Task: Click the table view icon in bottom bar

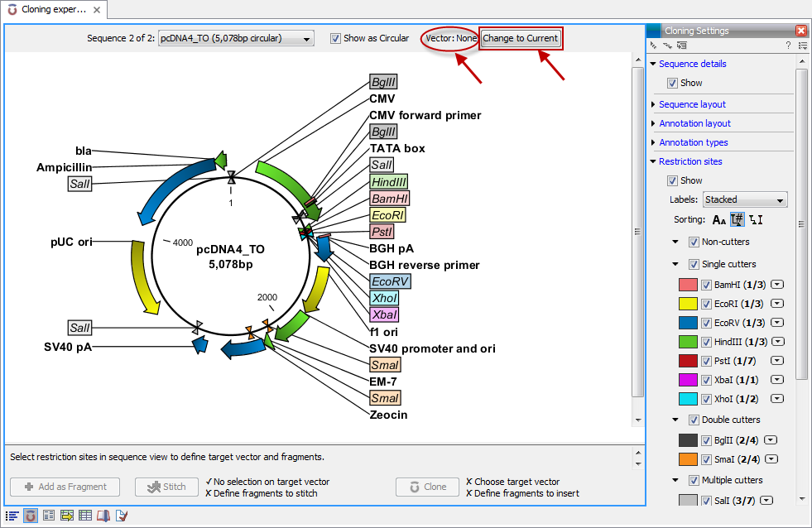Action: 85,516
